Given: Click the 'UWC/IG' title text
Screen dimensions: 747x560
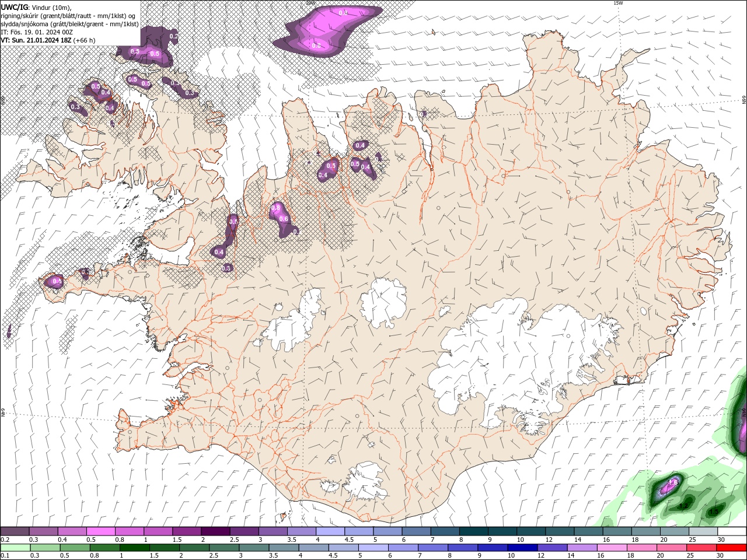Looking at the screenshot, I should pos(14,7).
